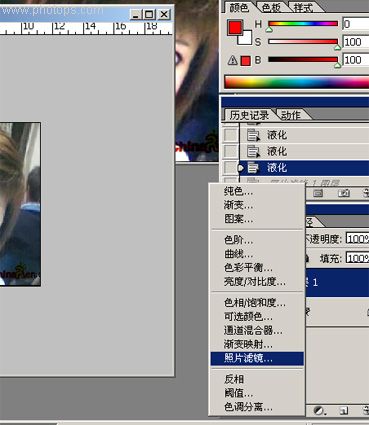The width and height of the screenshot is (369, 425).
Task: Click the red foreground color swatch
Action: pos(235,27)
